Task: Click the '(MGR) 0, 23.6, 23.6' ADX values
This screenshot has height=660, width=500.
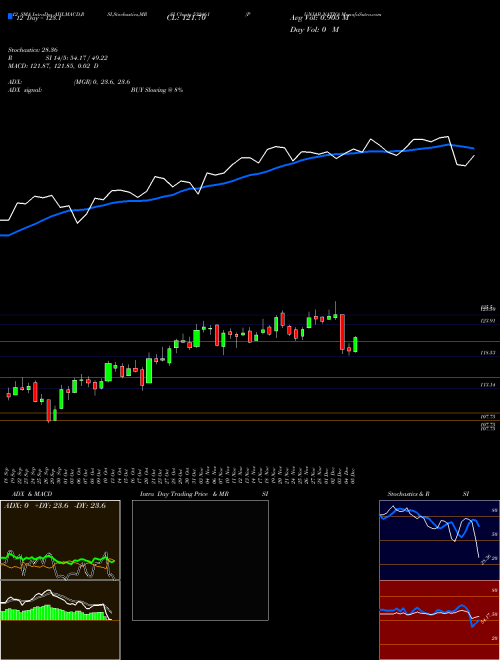Action: [x=101, y=82]
